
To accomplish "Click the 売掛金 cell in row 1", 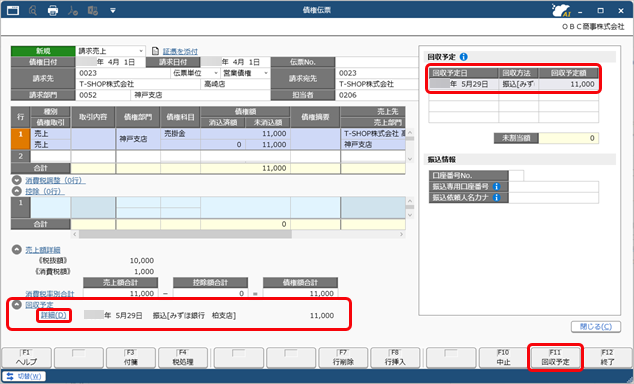I will click(180, 133).
